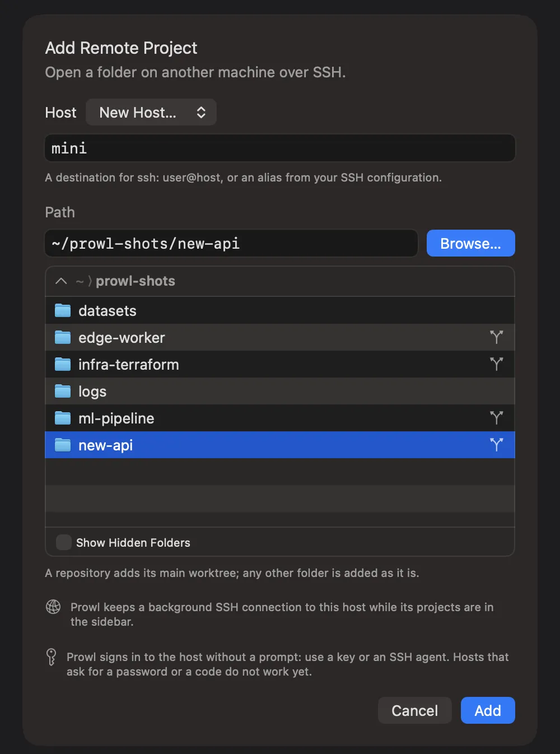Select the datasets folder name
The width and height of the screenshot is (560, 754).
tap(108, 311)
